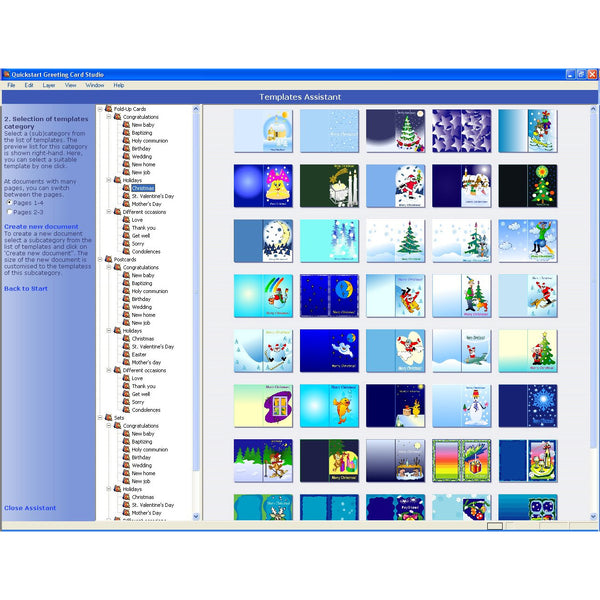Image resolution: width=600 pixels, height=600 pixels.
Task: Click the Quickstart app icon in title bar
Action: coord(6,74)
